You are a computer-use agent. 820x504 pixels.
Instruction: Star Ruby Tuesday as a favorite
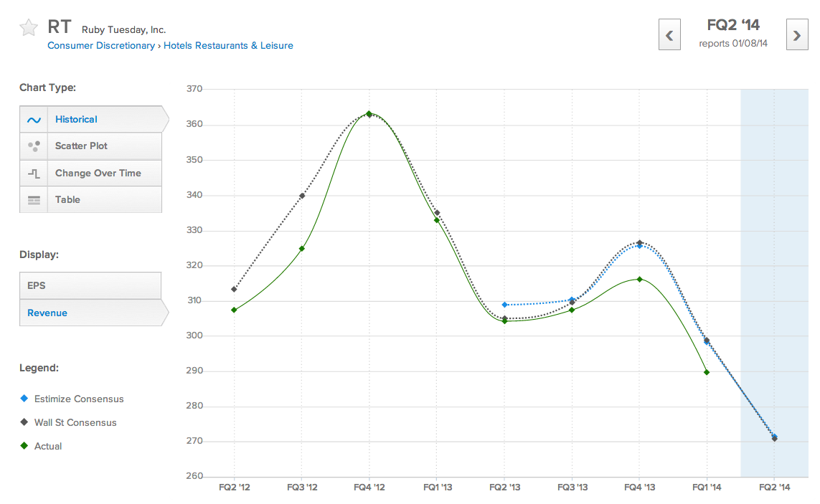29,27
